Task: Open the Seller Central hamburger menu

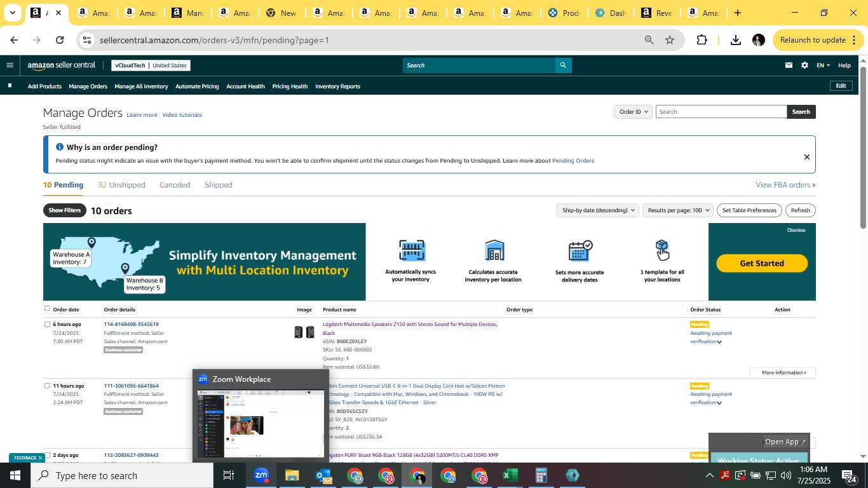Action: pyautogui.click(x=10, y=65)
